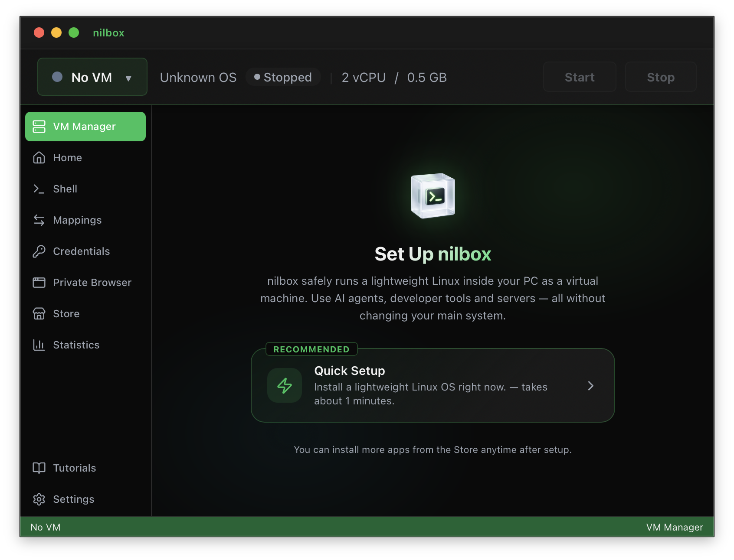Click the Store basket icon
The height and width of the screenshot is (560, 734).
[39, 313]
